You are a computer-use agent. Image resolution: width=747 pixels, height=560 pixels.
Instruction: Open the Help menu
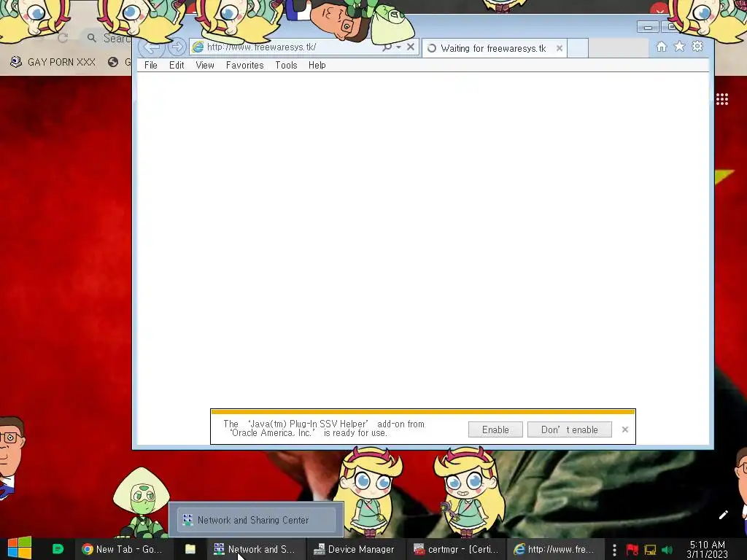(317, 65)
